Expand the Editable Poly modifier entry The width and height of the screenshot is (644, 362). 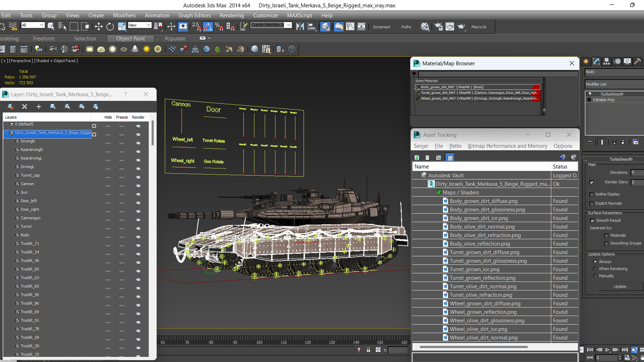tap(589, 100)
